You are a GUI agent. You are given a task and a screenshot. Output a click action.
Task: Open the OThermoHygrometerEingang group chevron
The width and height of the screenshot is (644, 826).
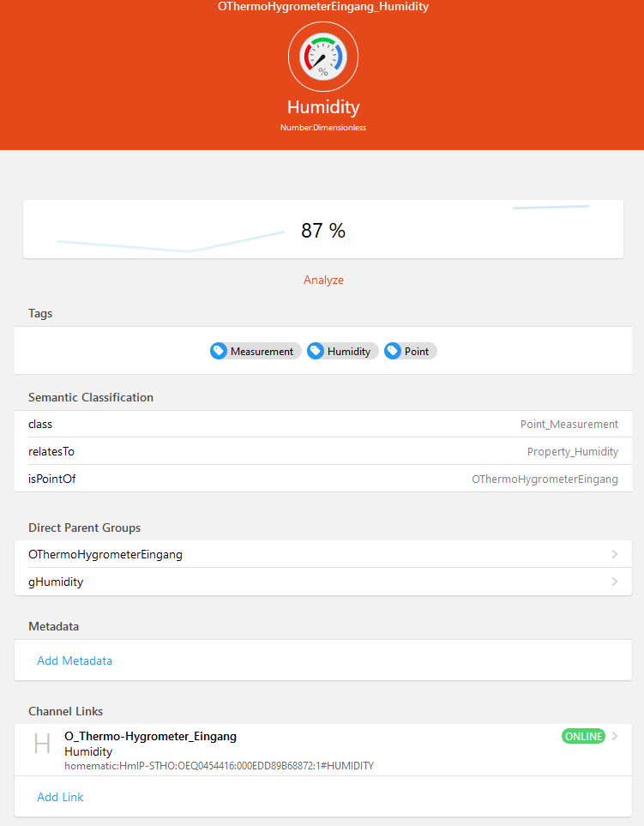615,554
